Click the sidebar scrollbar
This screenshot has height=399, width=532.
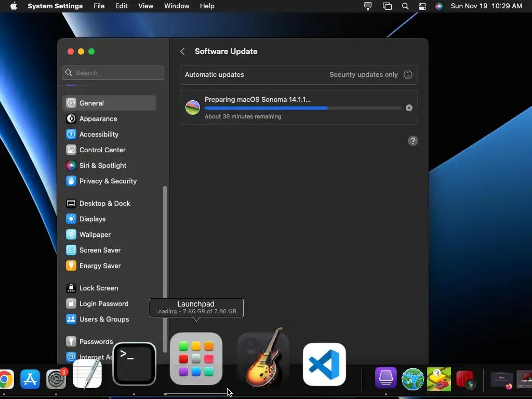(165, 269)
